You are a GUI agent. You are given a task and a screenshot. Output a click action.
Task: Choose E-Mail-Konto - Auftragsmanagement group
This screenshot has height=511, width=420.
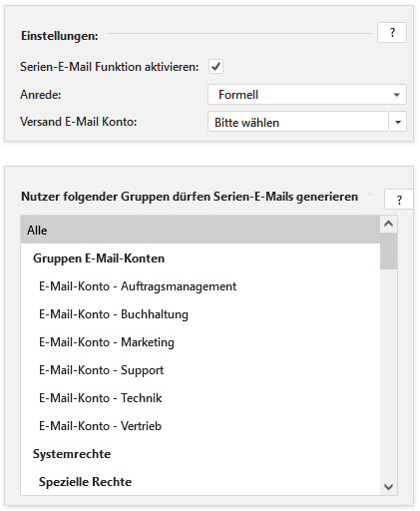tap(201, 286)
